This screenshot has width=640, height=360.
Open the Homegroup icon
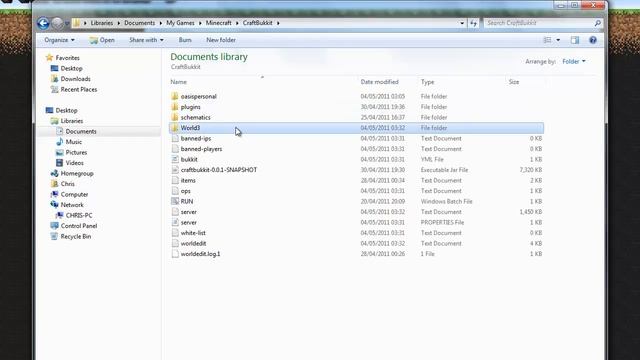click(x=54, y=173)
